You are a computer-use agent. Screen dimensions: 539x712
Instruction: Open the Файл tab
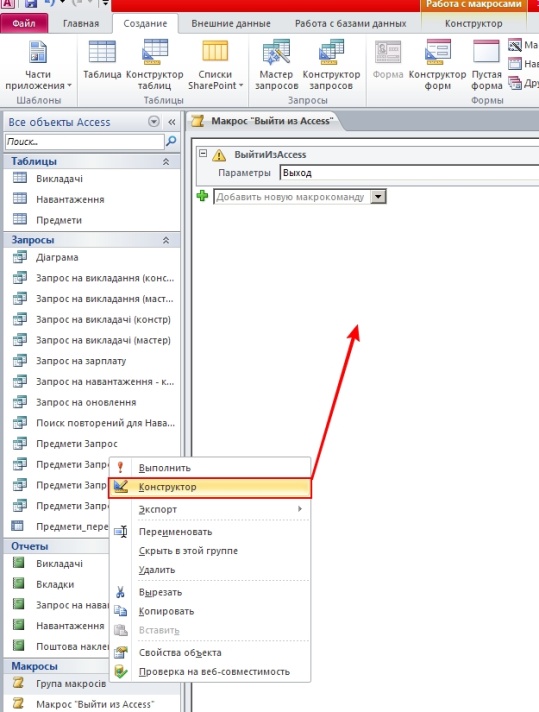pos(24,23)
